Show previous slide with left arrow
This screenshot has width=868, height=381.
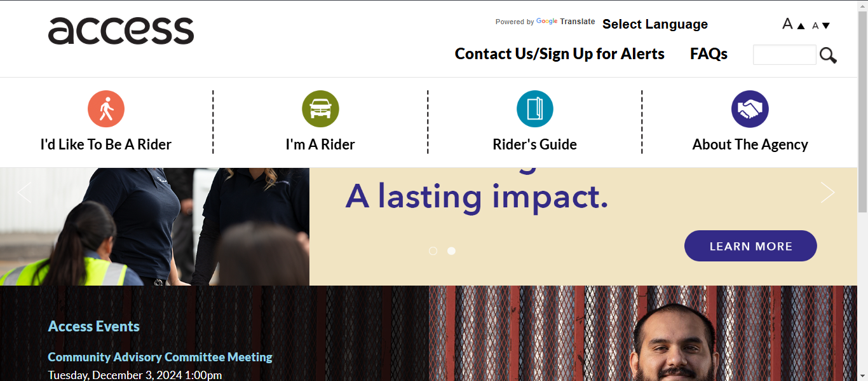click(x=24, y=192)
